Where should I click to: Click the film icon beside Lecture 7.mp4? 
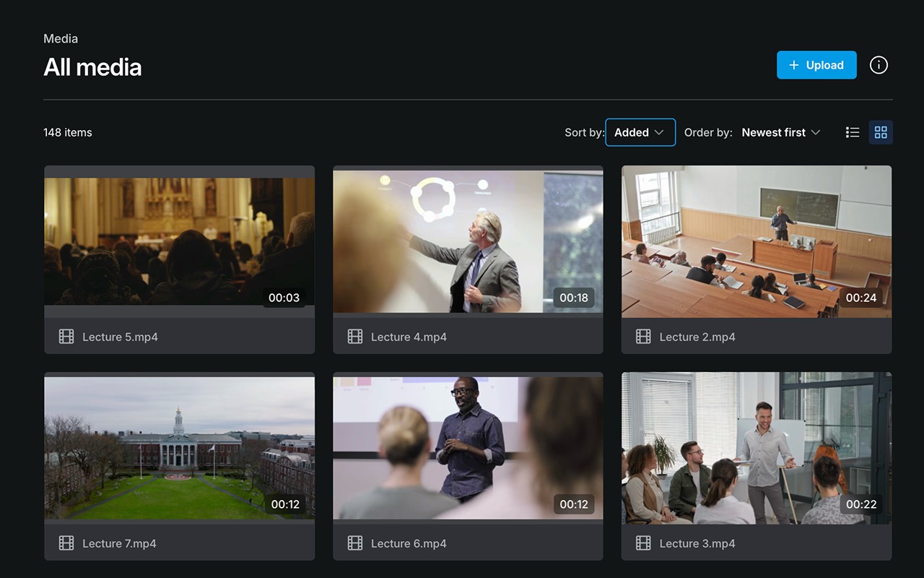point(66,543)
